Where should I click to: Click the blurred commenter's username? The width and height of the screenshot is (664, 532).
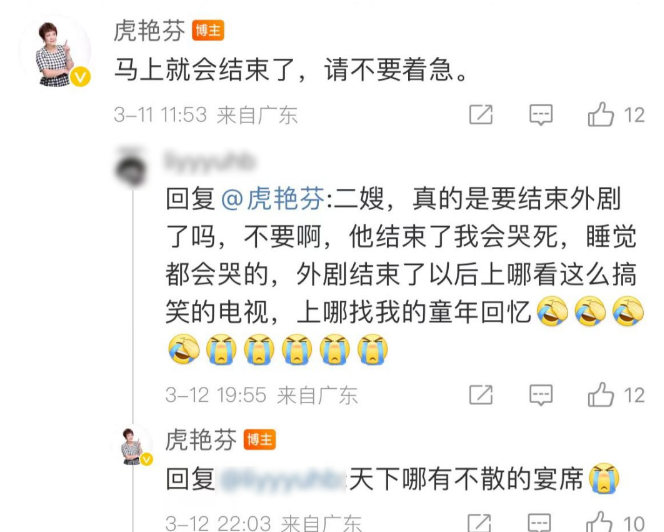pos(210,161)
